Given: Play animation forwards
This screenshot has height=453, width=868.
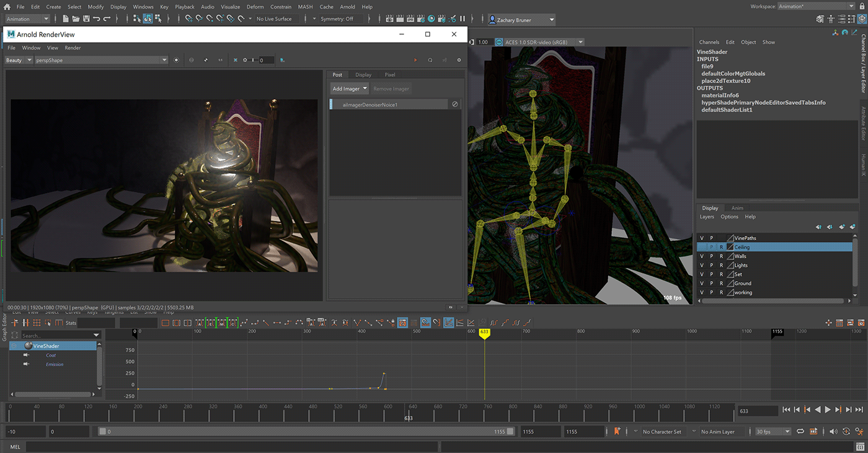Looking at the screenshot, I should pyautogui.click(x=828, y=410).
